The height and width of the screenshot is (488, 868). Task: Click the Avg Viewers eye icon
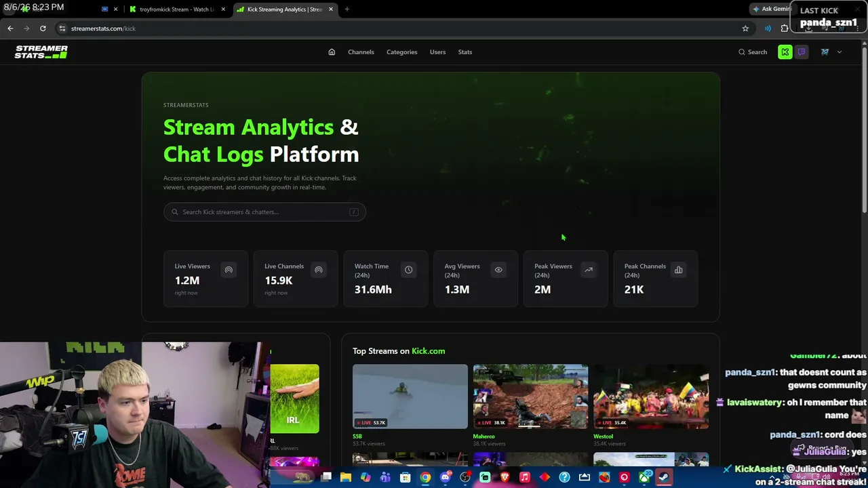[498, 270]
